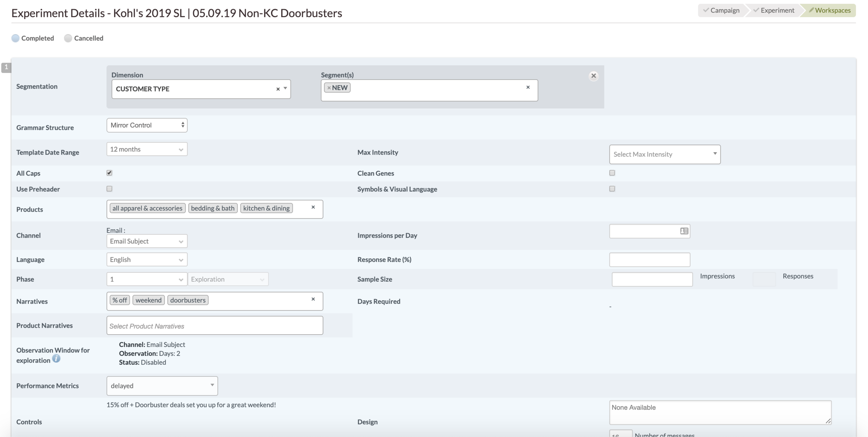Select the Cancelled radio button
This screenshot has height=437, width=868.
coord(68,38)
